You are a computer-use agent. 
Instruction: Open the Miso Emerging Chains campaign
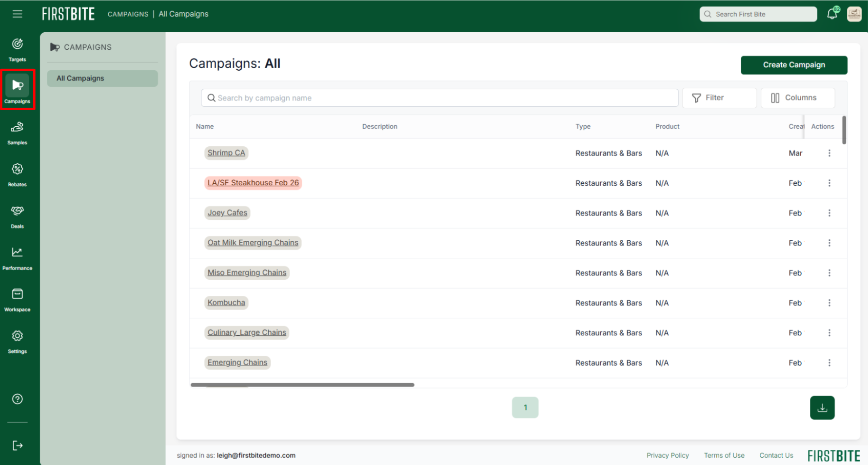(247, 273)
